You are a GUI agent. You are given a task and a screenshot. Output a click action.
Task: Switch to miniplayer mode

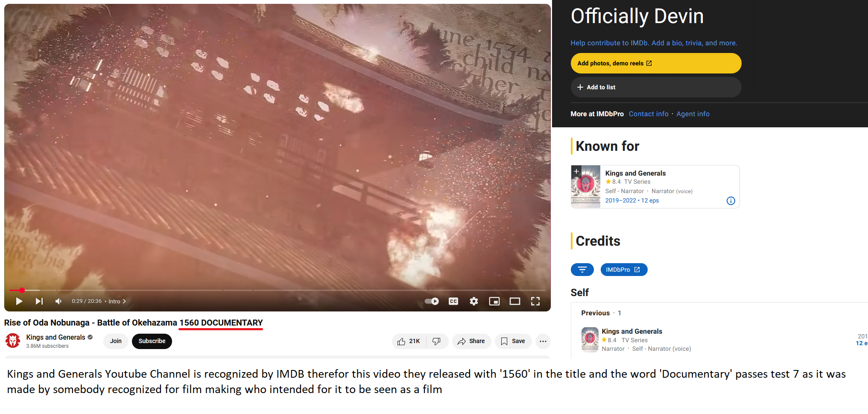(494, 301)
